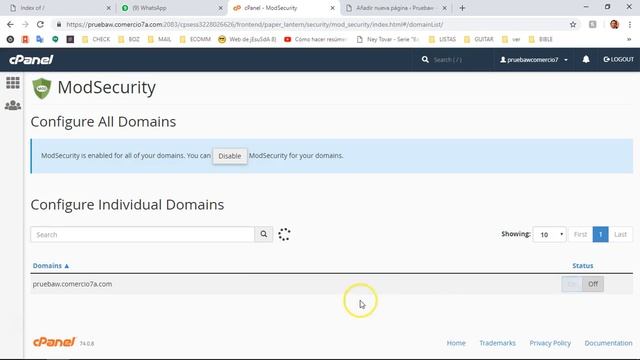This screenshot has height=360, width=640.
Task: Open the Google Translate bookmark icon
Action: click(40, 39)
